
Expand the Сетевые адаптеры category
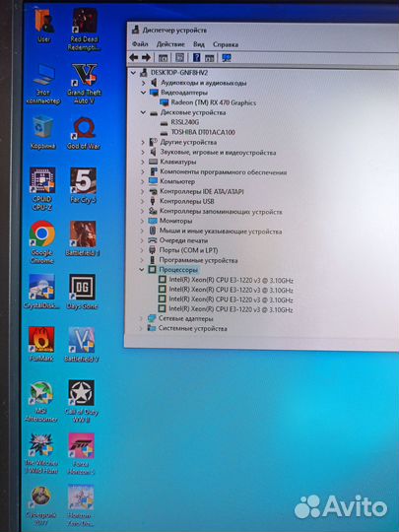tap(141, 318)
